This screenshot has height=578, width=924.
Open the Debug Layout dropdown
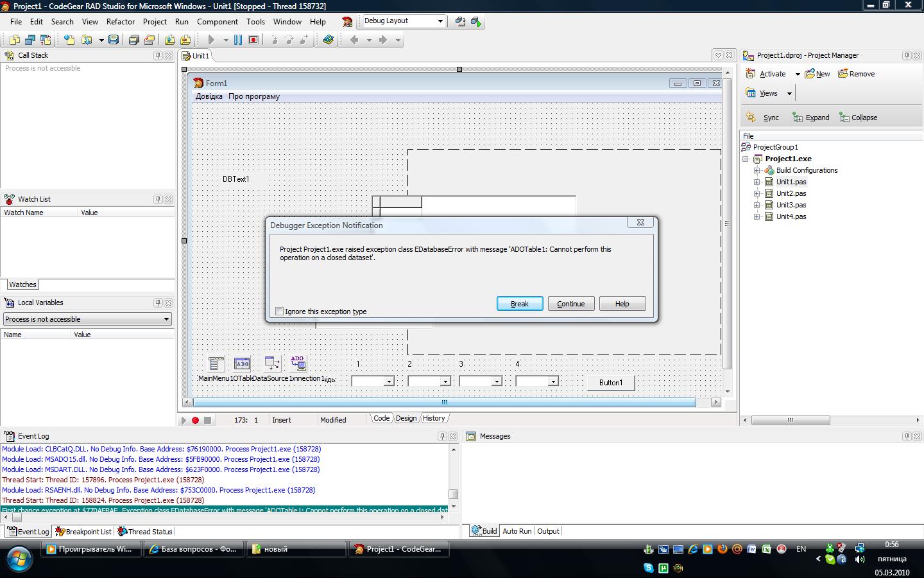point(440,21)
